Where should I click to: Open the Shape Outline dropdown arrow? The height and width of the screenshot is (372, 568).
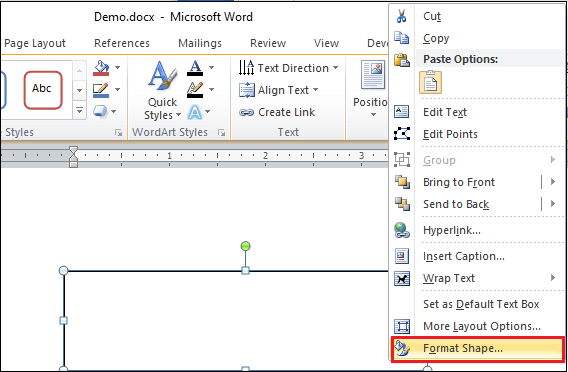[x=117, y=89]
